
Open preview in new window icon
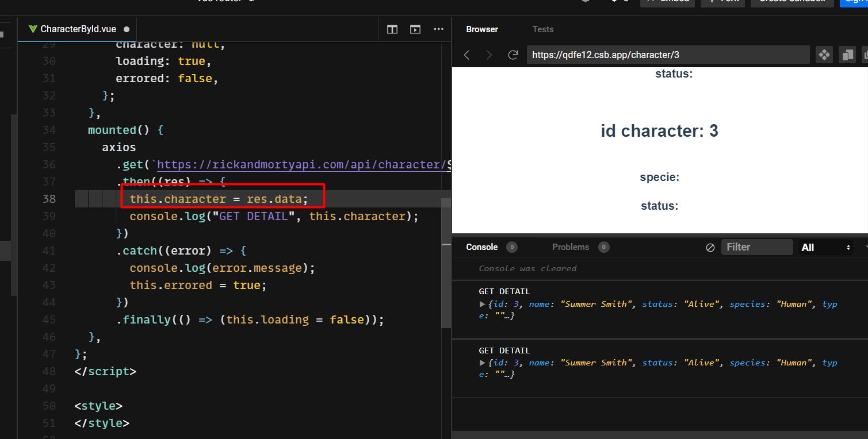[847, 55]
